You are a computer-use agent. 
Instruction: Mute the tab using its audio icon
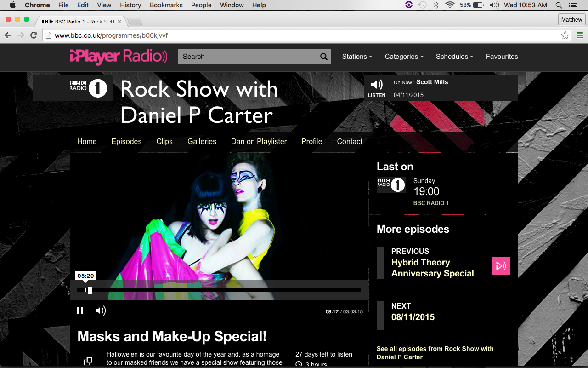coord(112,22)
